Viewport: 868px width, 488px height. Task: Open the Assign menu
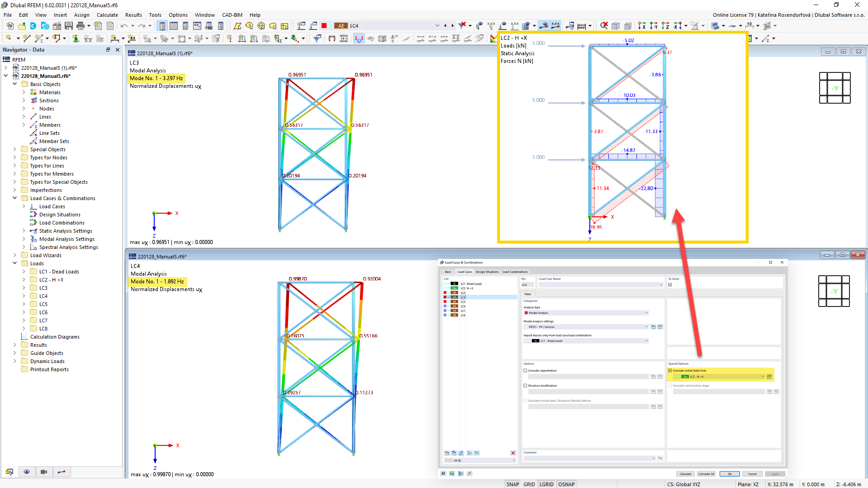point(82,15)
